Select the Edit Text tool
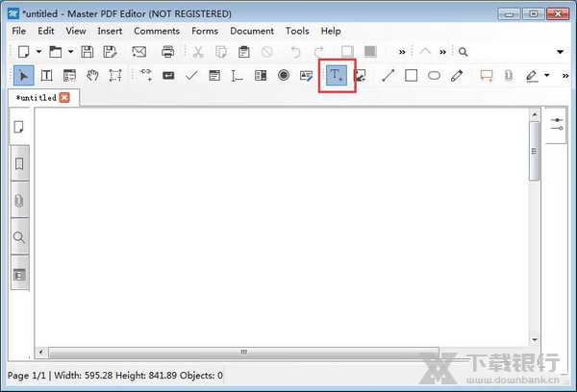Image resolution: width=577 pixels, height=392 pixels. (46, 75)
